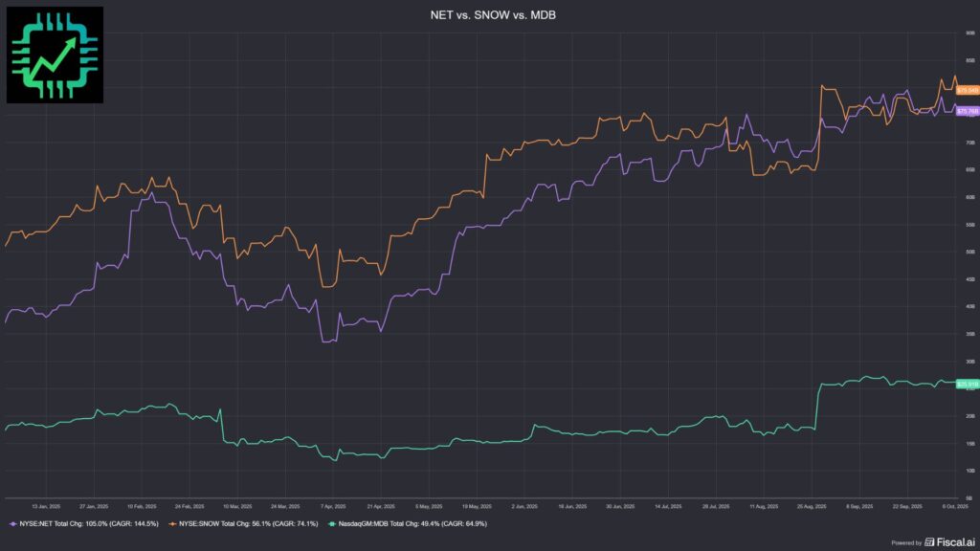
Task: Toggle the NYSE:NET series legend label
Action: 88,524
